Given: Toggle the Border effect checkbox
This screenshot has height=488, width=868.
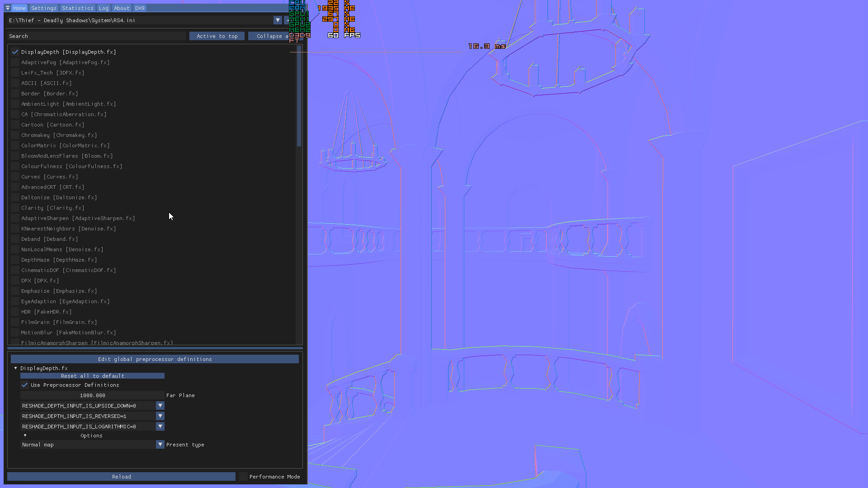Looking at the screenshot, I should coord(15,94).
